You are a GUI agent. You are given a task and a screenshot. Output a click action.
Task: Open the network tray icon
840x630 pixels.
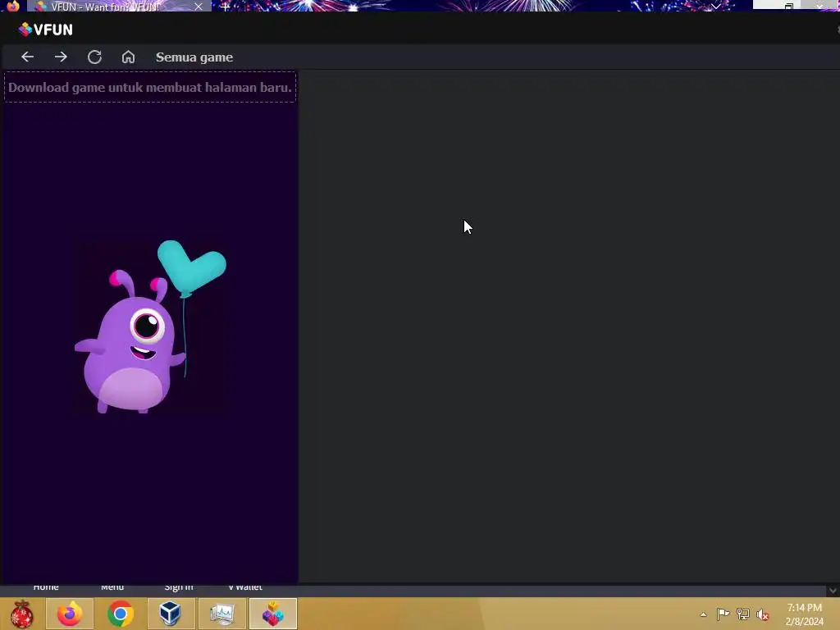point(743,614)
